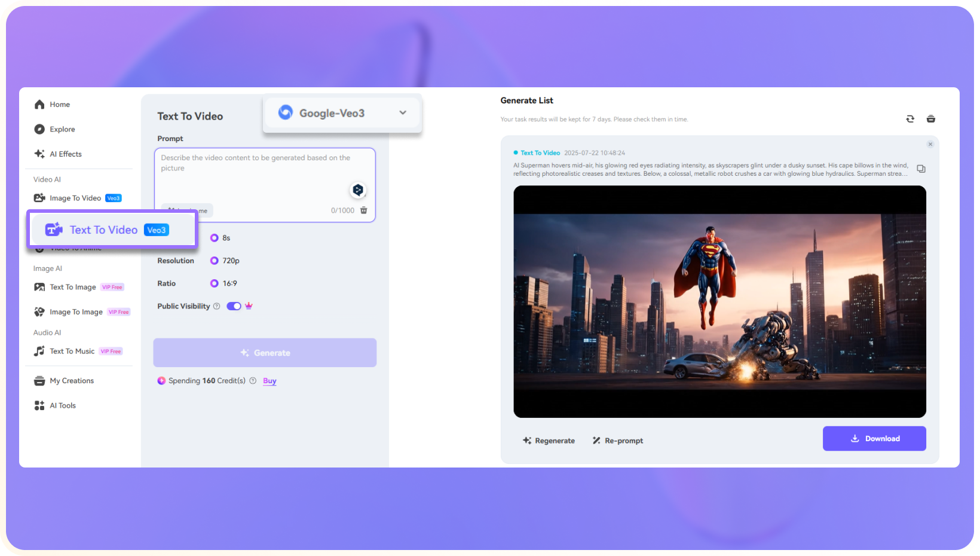Click the Home house icon
The width and height of the screenshot is (980, 556).
(x=39, y=105)
